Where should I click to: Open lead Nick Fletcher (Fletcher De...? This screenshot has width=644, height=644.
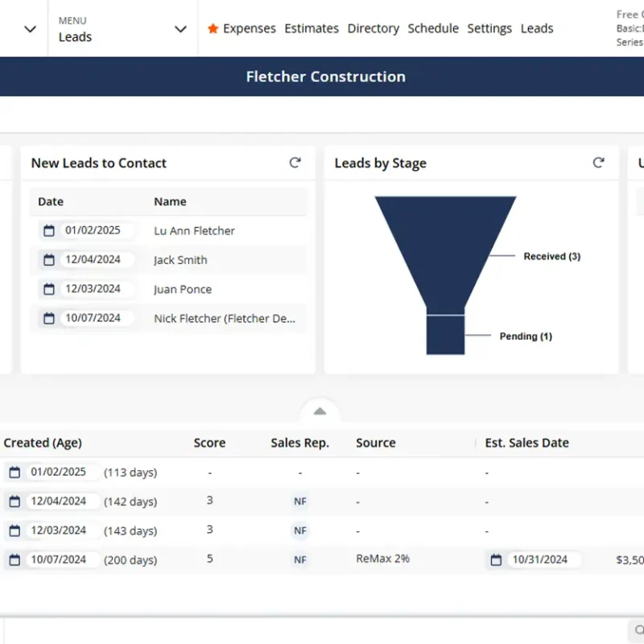click(x=225, y=318)
